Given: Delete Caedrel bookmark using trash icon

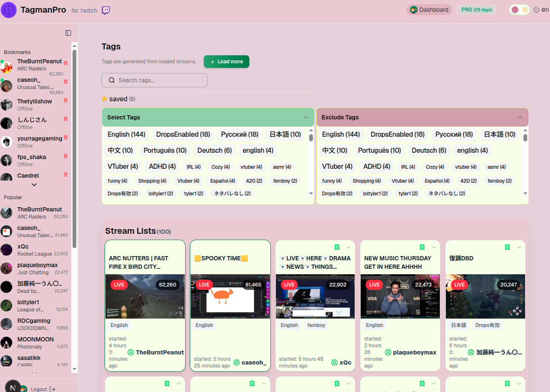Looking at the screenshot, I should tap(65, 174).
